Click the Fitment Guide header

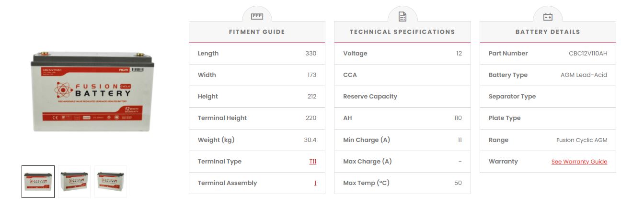[x=257, y=32]
